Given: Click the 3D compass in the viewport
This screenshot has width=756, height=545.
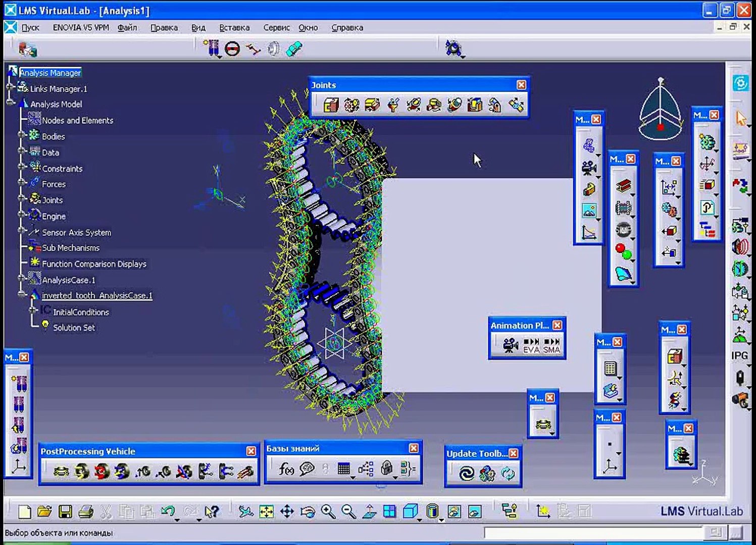Looking at the screenshot, I should pyautogui.click(x=660, y=110).
